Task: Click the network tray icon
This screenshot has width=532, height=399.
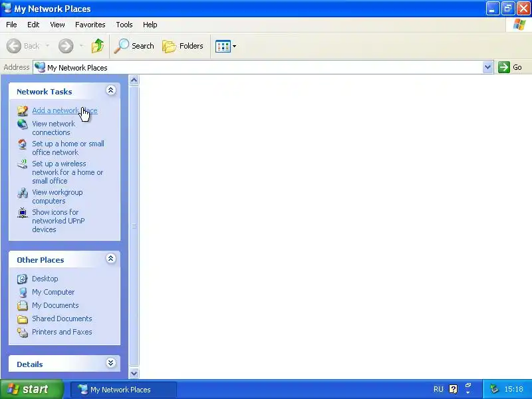Action: [494, 389]
